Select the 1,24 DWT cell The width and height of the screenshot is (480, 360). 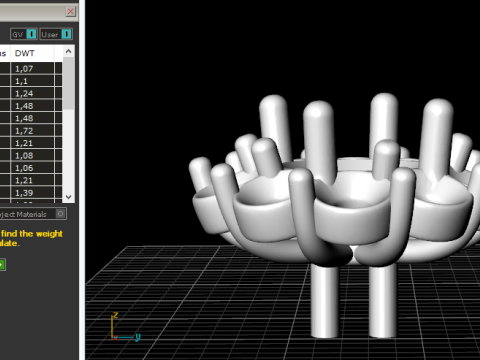33,93
